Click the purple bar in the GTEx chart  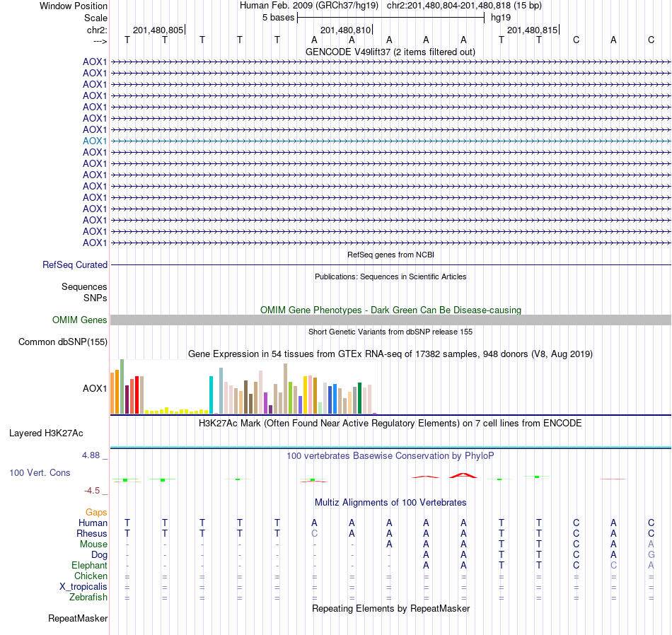265,403
